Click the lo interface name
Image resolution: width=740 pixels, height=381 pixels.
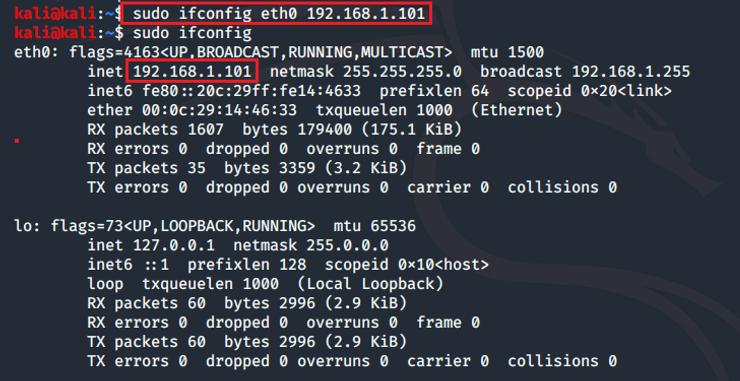point(24,226)
